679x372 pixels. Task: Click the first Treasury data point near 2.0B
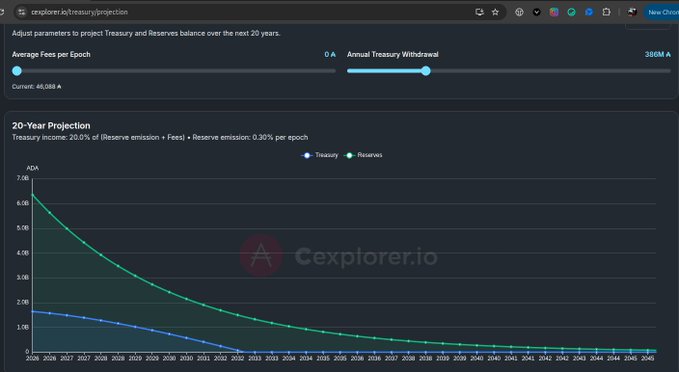pos(32,311)
